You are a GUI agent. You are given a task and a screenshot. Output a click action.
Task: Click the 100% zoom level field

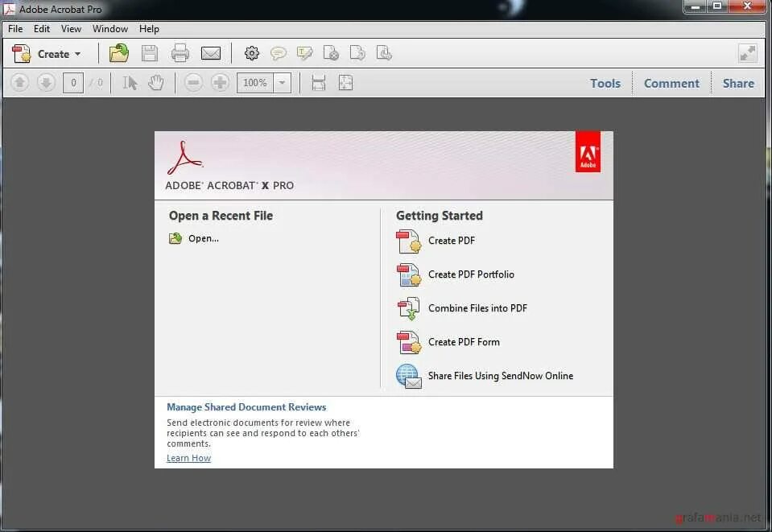(x=255, y=83)
